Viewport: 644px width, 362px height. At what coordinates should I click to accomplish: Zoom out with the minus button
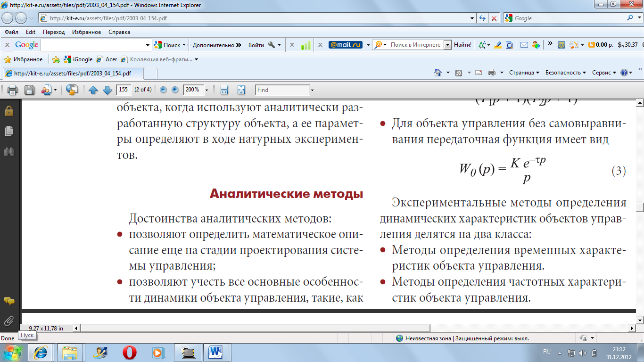(163, 90)
